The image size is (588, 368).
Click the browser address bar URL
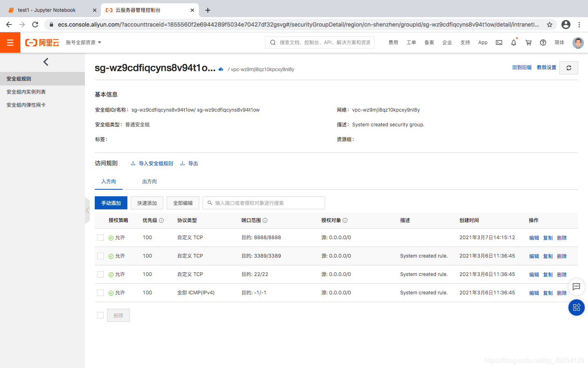tap(298, 25)
